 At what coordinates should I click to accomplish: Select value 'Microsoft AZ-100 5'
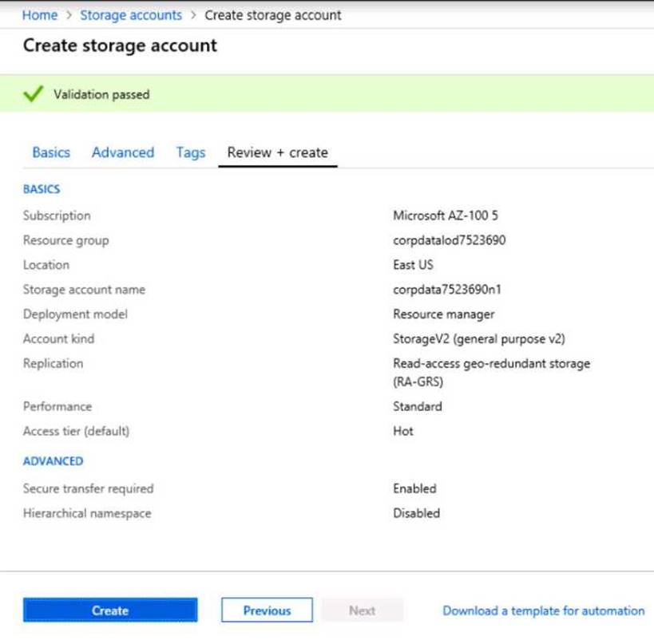pyautogui.click(x=446, y=215)
